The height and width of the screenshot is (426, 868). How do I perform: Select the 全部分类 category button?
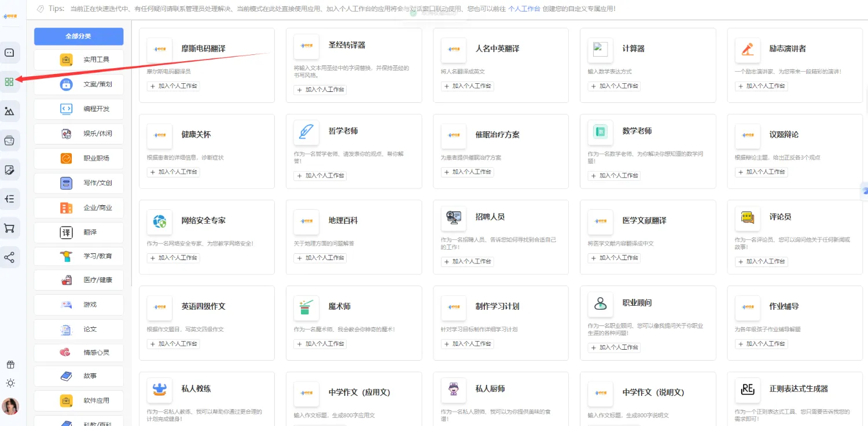coord(79,36)
